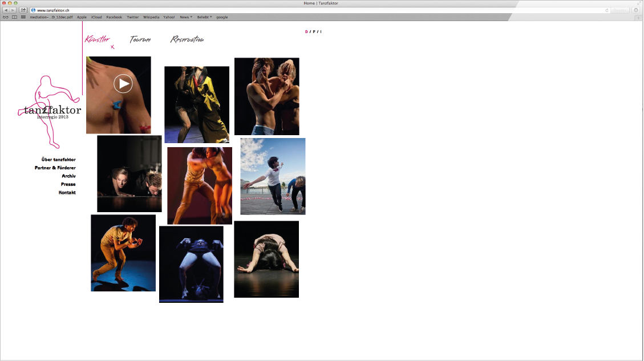Open the iCloud bookmark
Image resolution: width=644 pixels, height=361 pixels.
[96, 17]
